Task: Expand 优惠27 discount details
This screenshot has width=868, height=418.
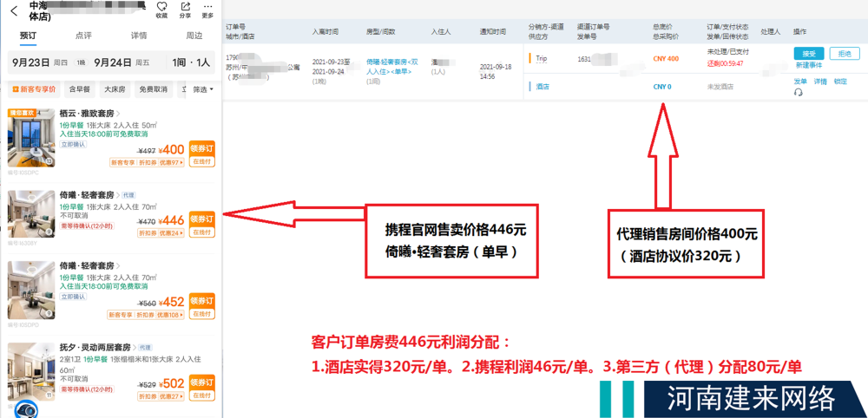Action: click(x=170, y=396)
